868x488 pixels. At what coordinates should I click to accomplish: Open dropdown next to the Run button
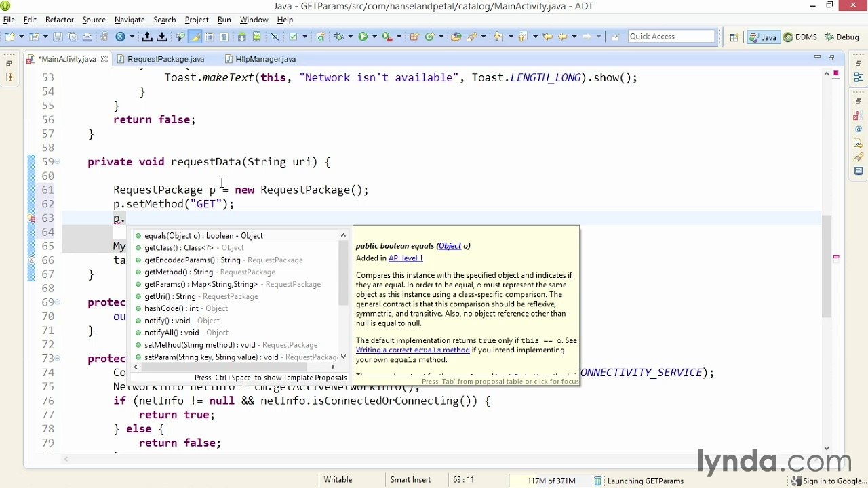point(374,37)
